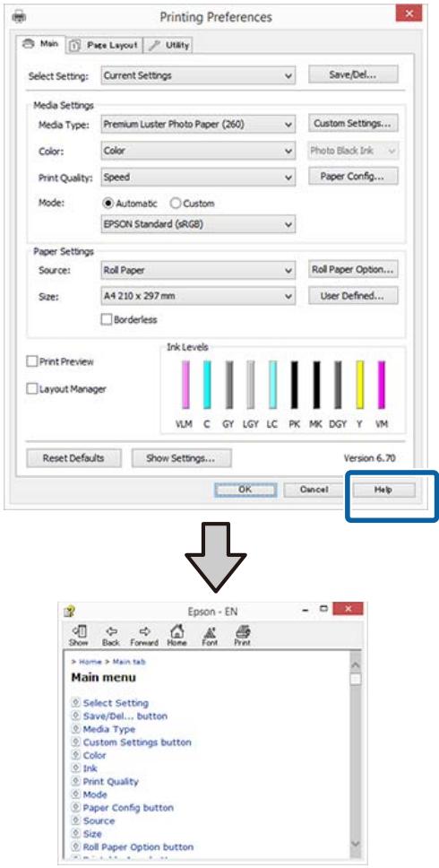Switch to the Main tab
Viewport: 439px width, 868px height.
(x=41, y=44)
